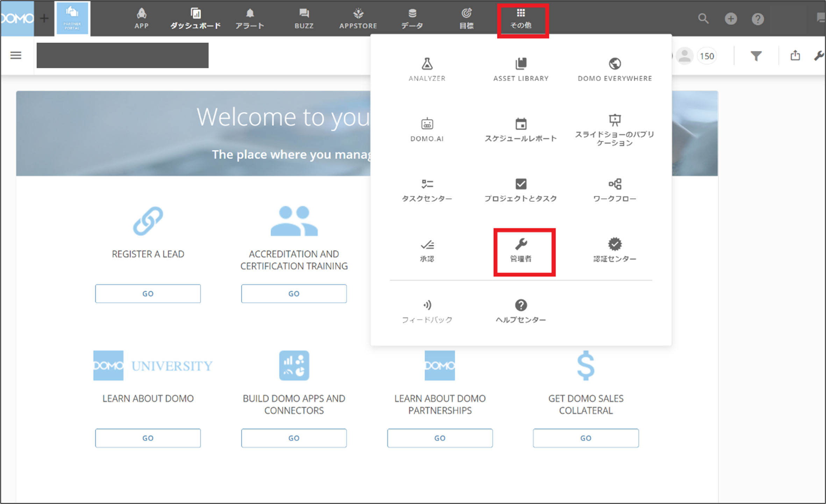Viewport: 826px width, 504px height.
Task: Click the plus icon next to the DOMO logo
Action: pos(44,18)
